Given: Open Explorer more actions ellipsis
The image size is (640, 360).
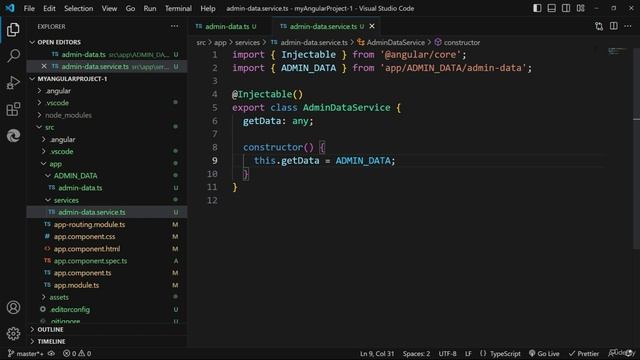Looking at the screenshot, I should pos(174,26).
